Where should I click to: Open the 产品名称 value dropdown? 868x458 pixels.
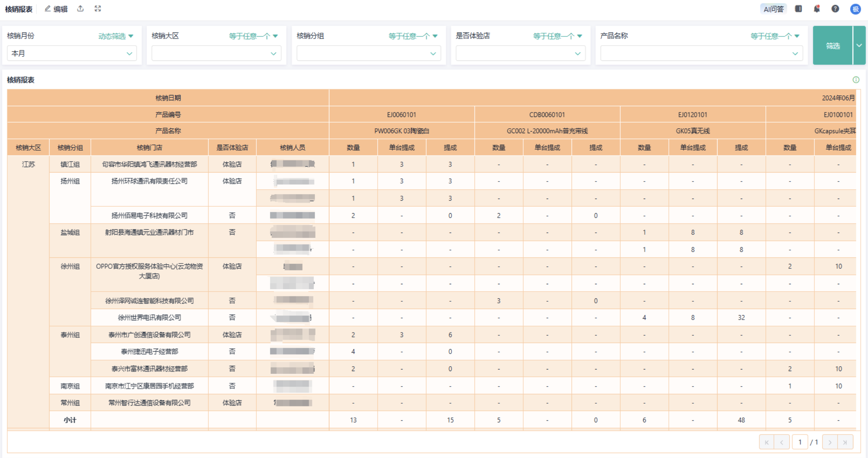(x=701, y=53)
